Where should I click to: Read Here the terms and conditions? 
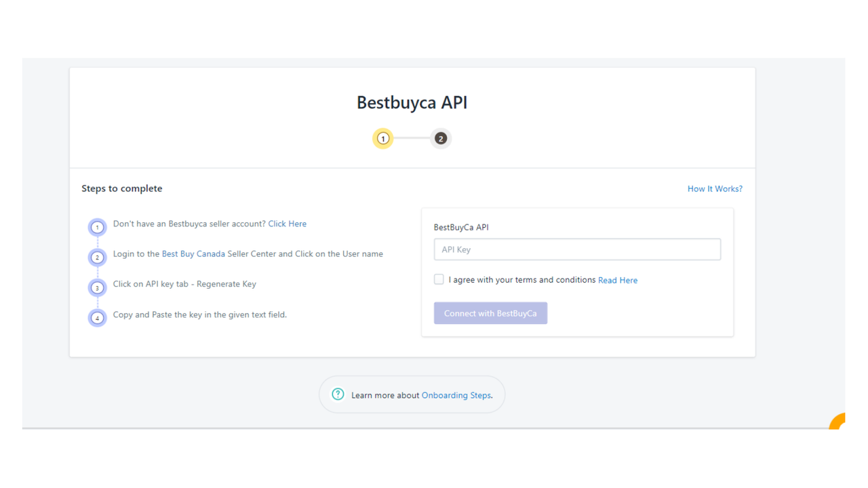(618, 280)
